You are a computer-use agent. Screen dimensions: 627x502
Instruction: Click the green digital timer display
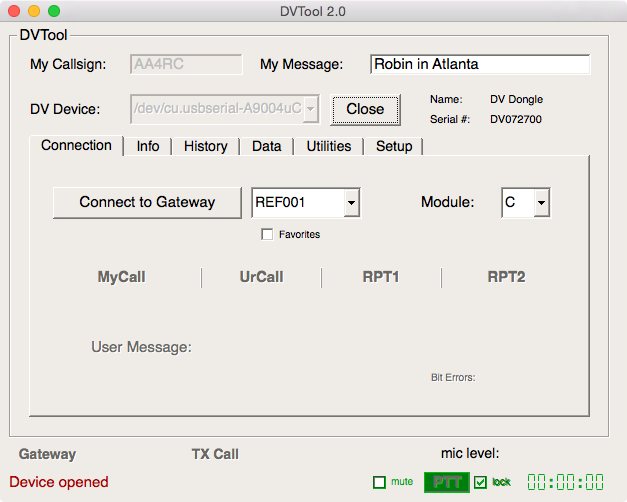[565, 482]
